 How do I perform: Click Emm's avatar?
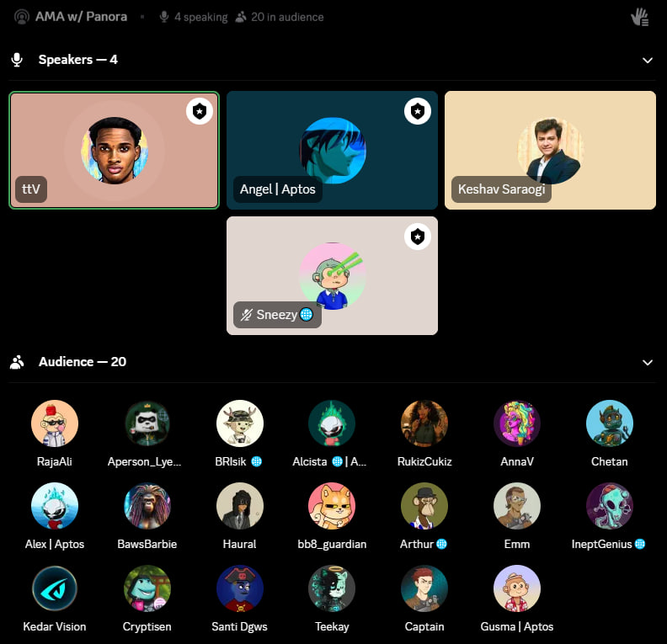[x=517, y=506]
